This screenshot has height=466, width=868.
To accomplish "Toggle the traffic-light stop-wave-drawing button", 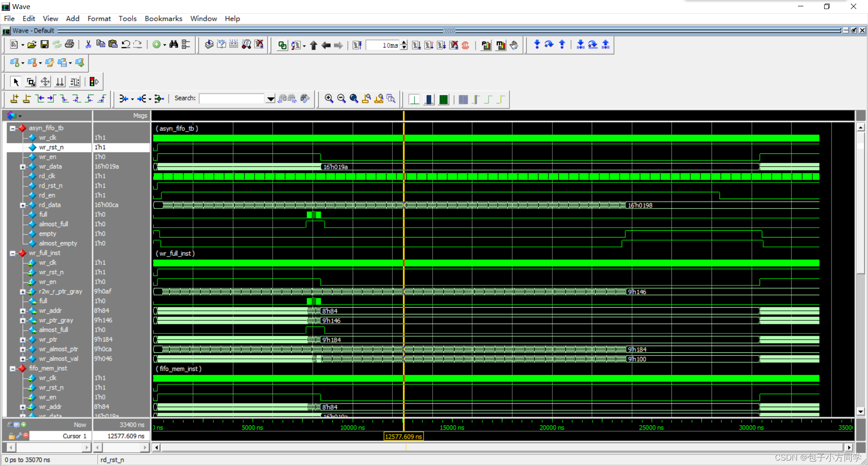I will tap(94, 82).
